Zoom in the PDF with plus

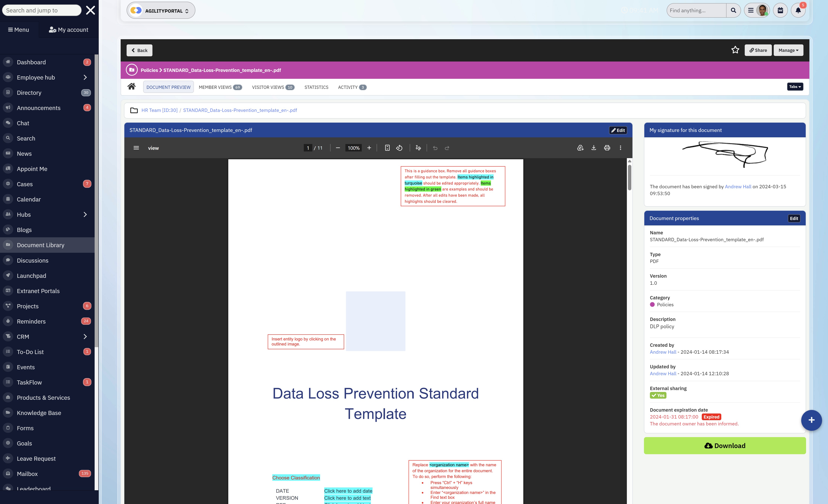point(369,148)
